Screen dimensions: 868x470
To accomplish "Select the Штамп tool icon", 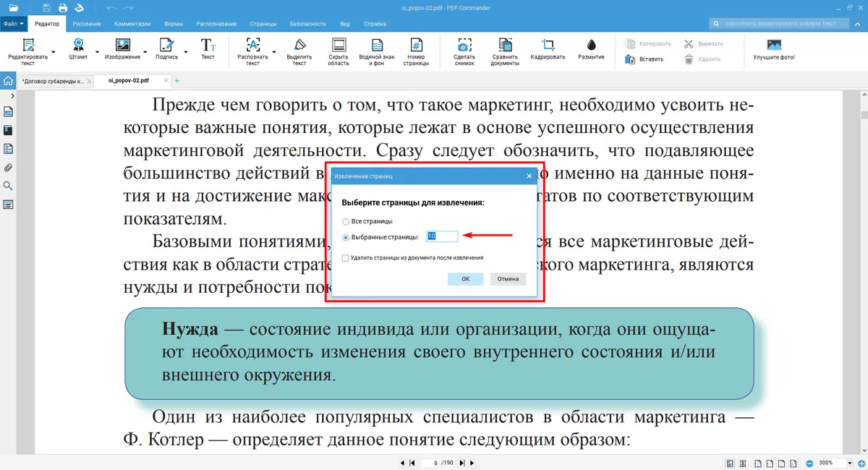I will pyautogui.click(x=78, y=45).
